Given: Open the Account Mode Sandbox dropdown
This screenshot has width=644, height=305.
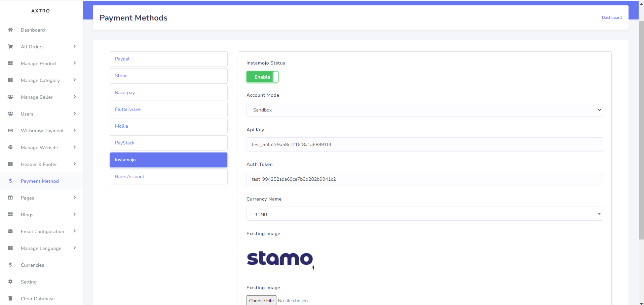Looking at the screenshot, I should coord(424,110).
